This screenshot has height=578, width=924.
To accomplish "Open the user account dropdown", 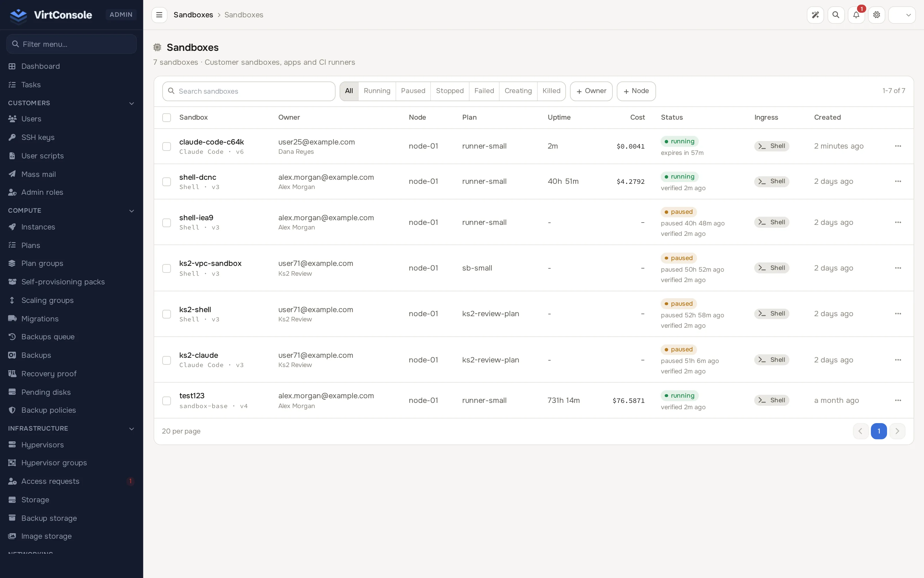I will click(x=902, y=15).
